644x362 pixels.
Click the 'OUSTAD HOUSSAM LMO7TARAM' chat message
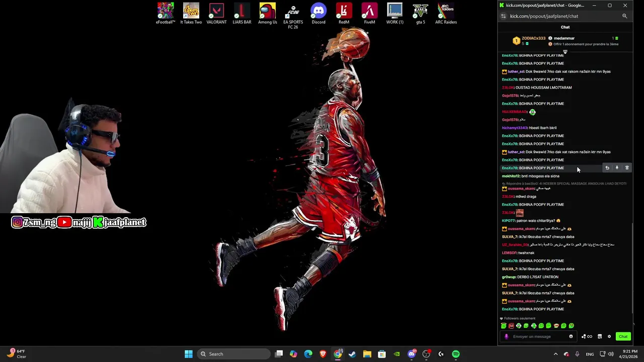(543, 87)
